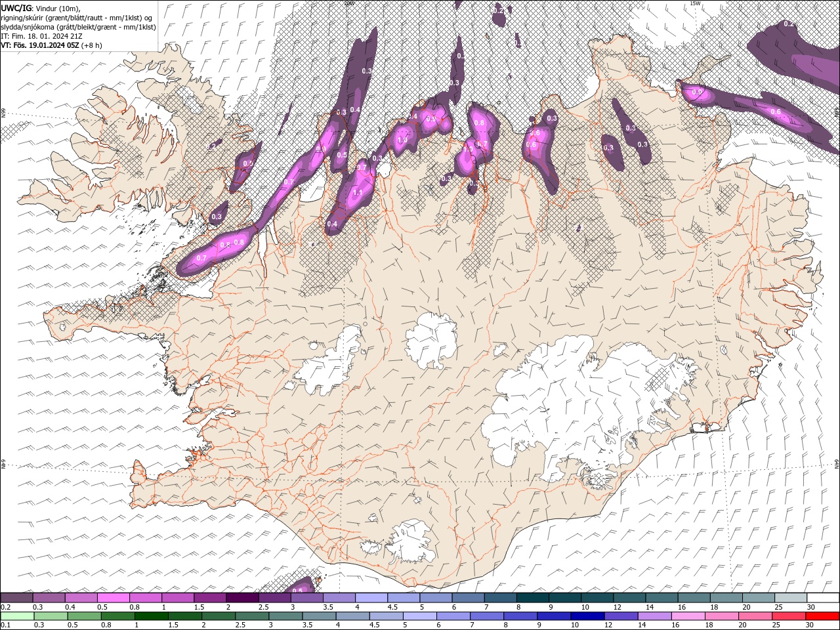Click the 'slydda/snjókoma' line in the legend header
840x630 pixels.
[79, 27]
